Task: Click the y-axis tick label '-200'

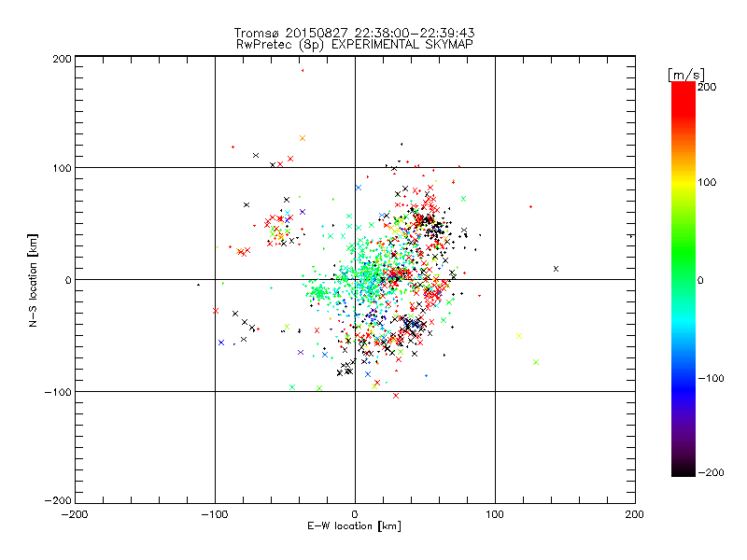Action: click(58, 500)
